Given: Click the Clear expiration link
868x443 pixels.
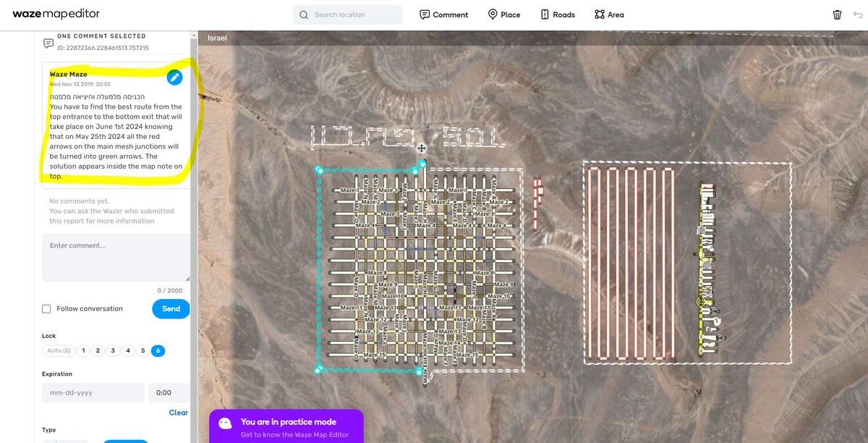Looking at the screenshot, I should tap(179, 413).
